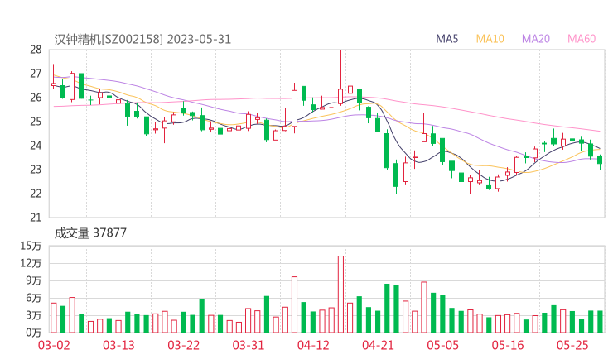Click the price axis value 24
Image resolution: width=613 pixels, height=364 pixels.
[x=36, y=146]
